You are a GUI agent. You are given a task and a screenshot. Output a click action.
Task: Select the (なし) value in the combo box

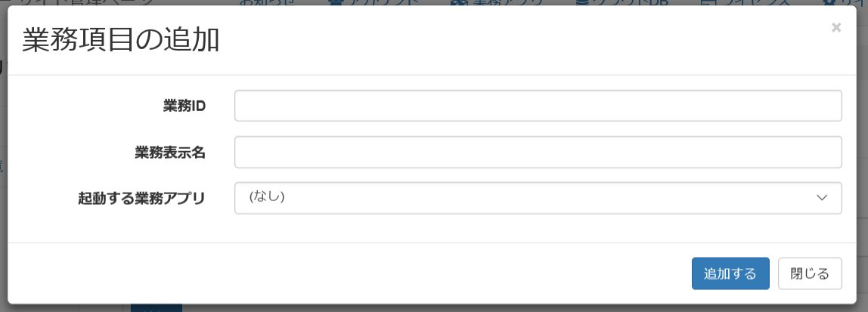pos(266,197)
